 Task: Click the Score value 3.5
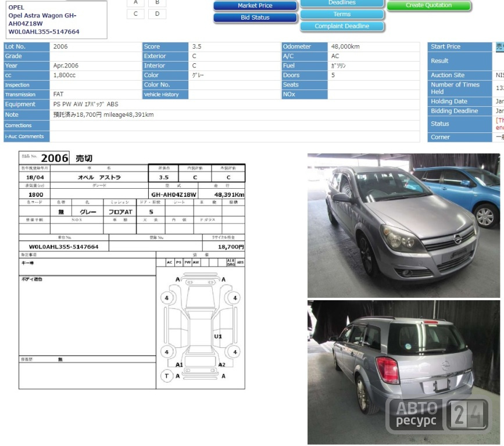click(196, 46)
